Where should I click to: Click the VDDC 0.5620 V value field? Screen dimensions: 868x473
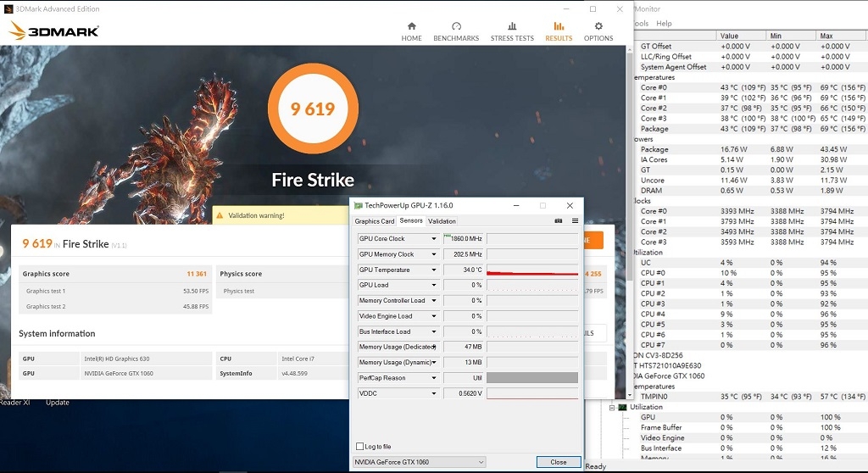[465, 394]
